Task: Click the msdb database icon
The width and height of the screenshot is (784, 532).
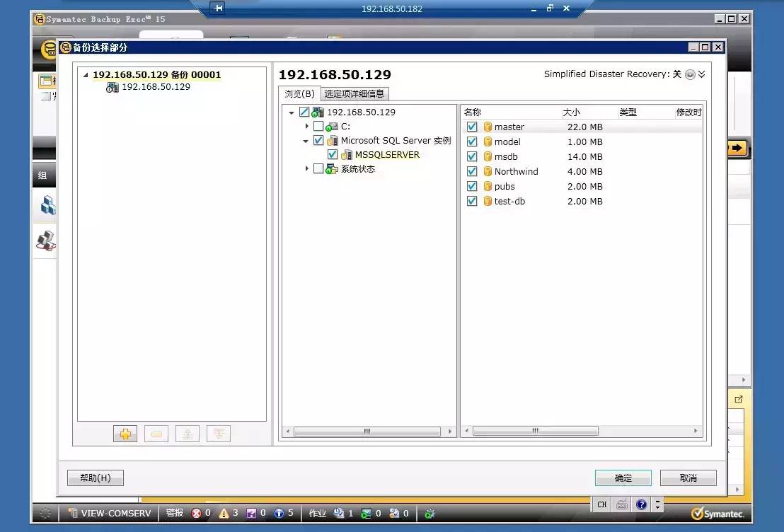Action: (488, 156)
